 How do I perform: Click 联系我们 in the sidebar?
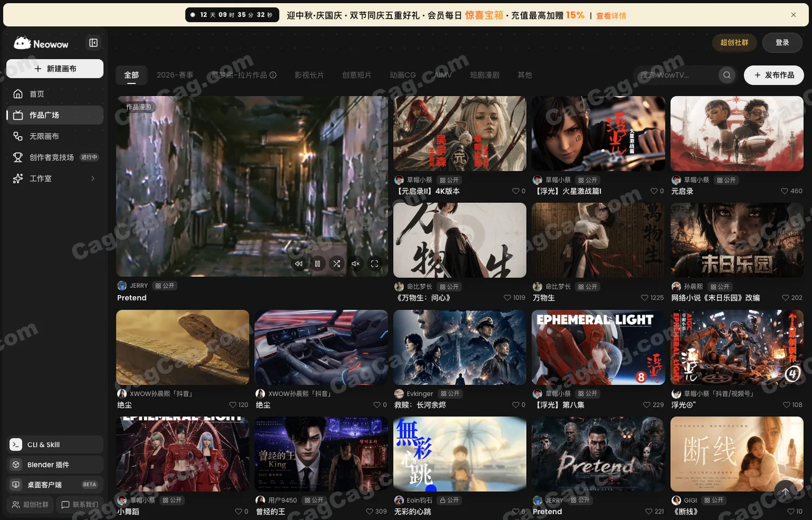[80, 505]
